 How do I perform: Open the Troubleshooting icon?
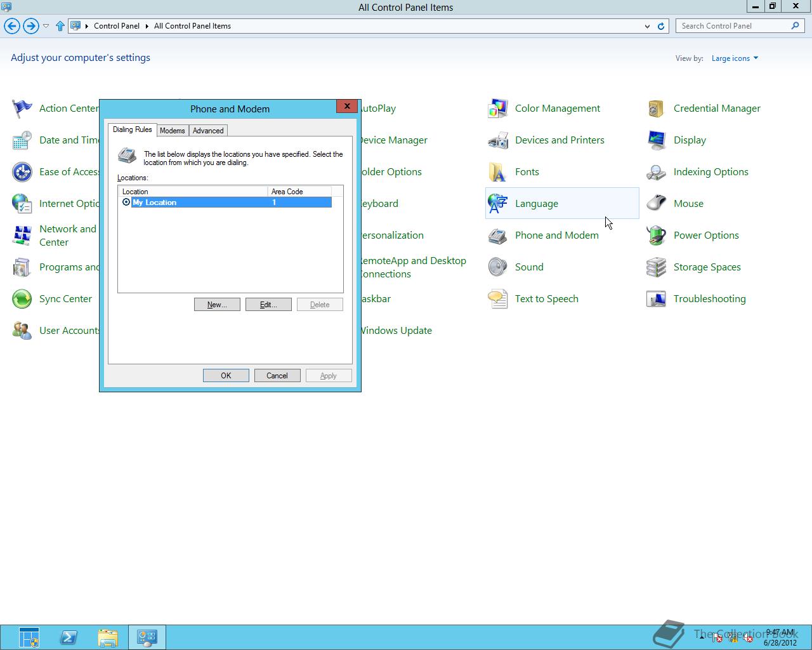(x=657, y=299)
